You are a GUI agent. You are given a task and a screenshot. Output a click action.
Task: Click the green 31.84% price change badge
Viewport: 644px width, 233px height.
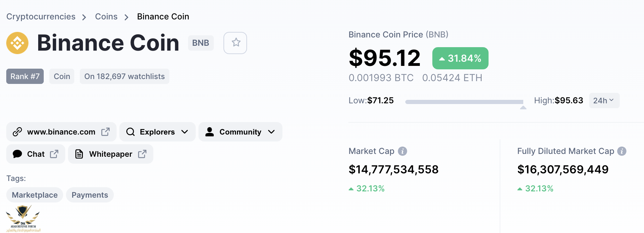(460, 58)
